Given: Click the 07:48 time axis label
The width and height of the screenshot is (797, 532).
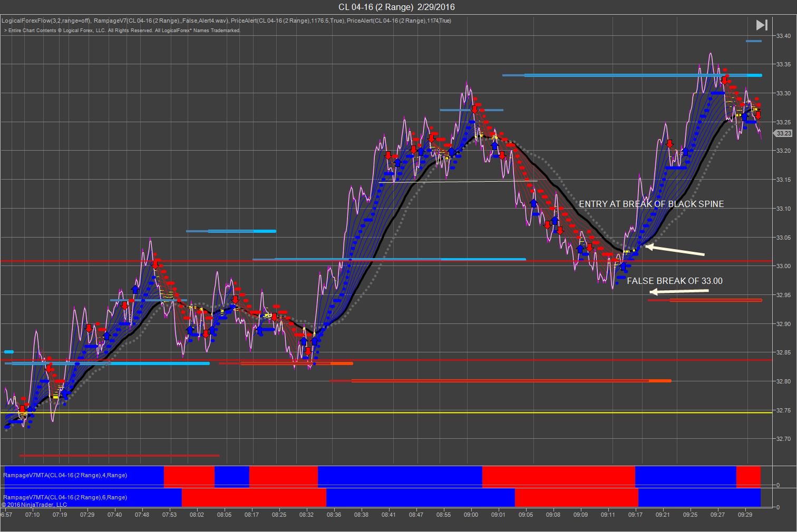Looking at the screenshot, I should (142, 515).
